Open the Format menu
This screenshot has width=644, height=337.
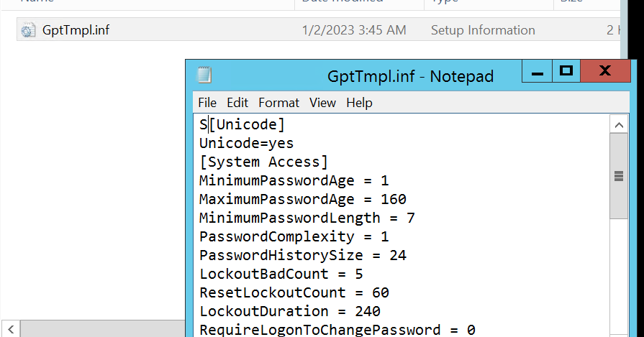point(278,103)
